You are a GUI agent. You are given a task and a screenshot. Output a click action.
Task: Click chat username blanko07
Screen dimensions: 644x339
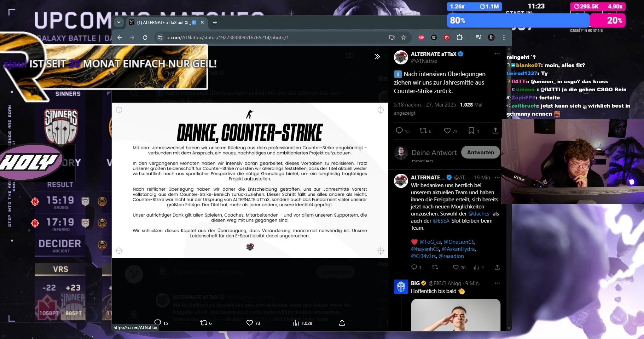point(528,65)
